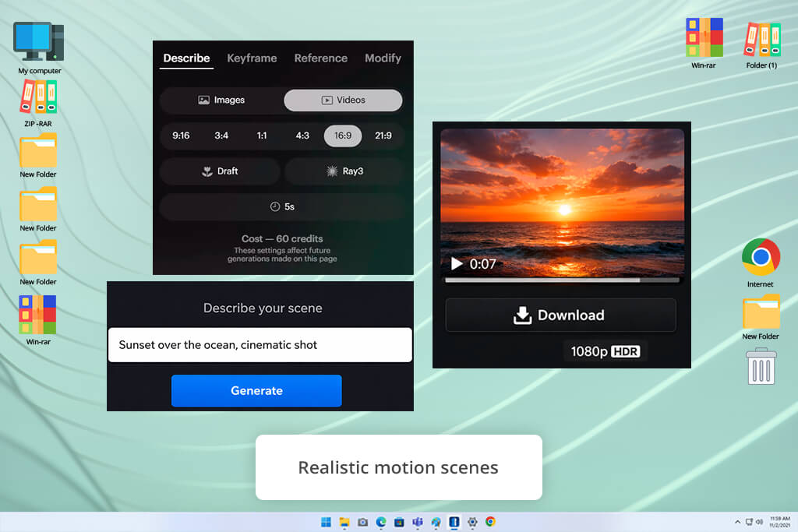The width and height of the screenshot is (798, 532).
Task: Click the Realistic motion scenes caption
Action: click(398, 467)
